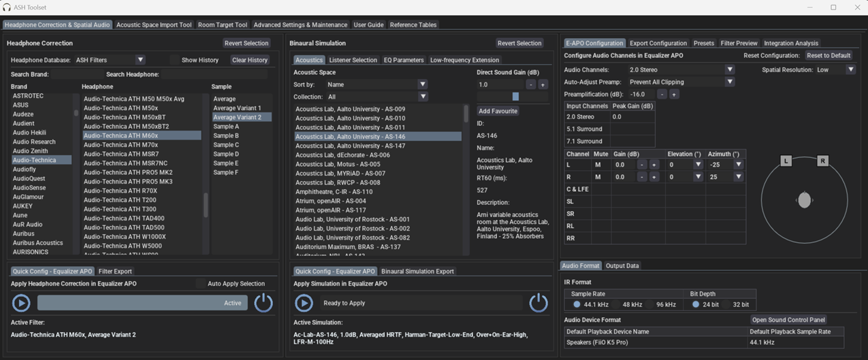Click the Direct Sound Gain slider handle

(x=515, y=97)
